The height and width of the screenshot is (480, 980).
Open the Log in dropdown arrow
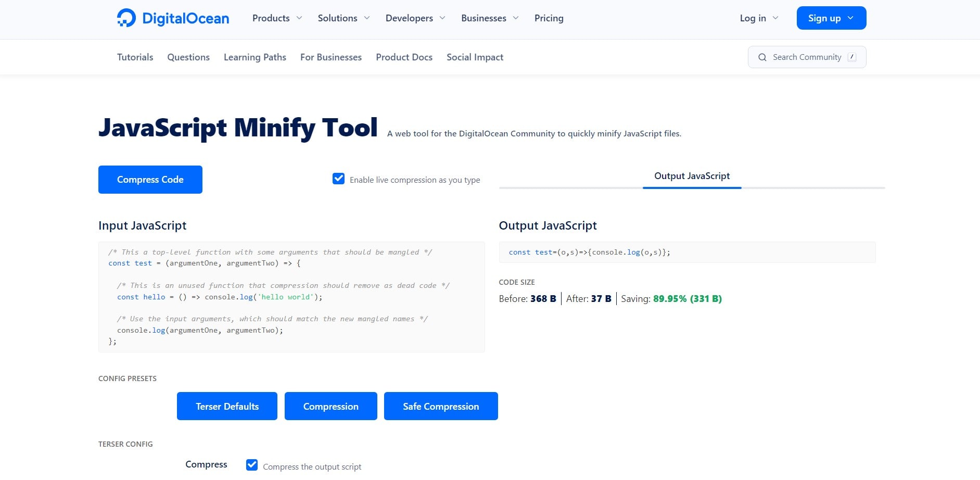pos(774,18)
